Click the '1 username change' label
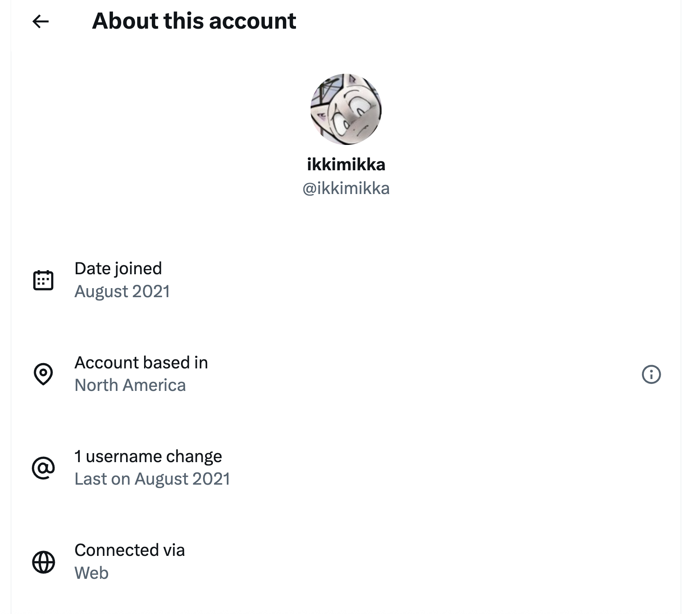The height and width of the screenshot is (614, 700). tap(148, 456)
